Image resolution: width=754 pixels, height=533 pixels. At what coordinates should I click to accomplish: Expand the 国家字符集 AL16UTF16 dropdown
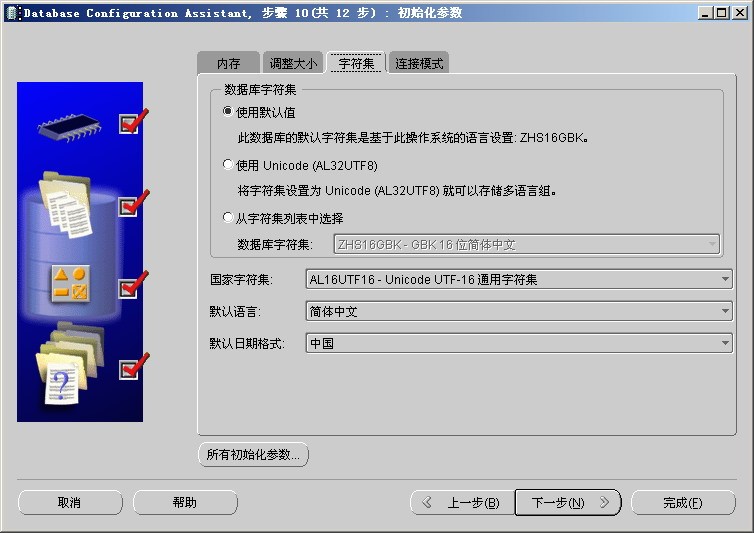519,279
